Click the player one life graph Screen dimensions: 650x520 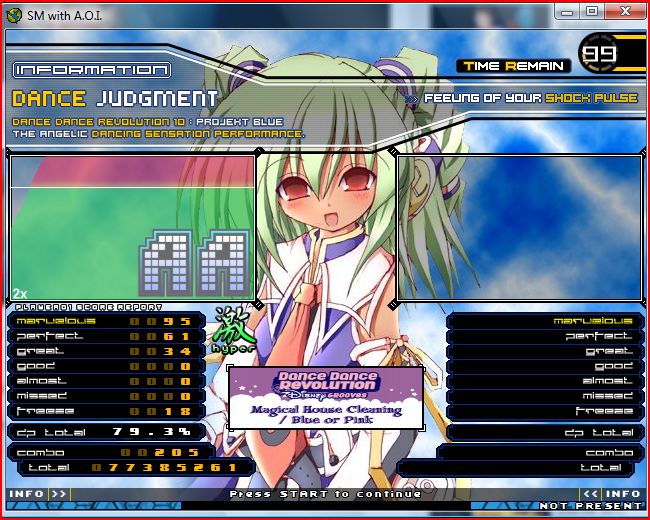click(x=132, y=227)
